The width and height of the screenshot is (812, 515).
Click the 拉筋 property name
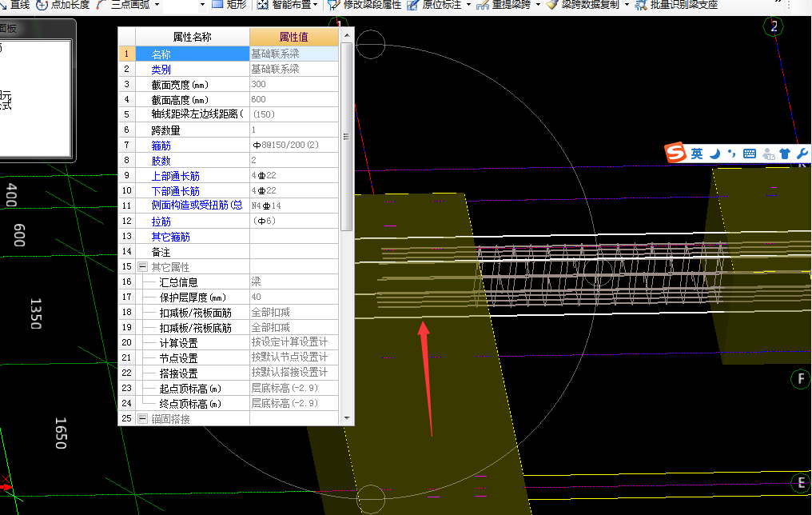pyautogui.click(x=161, y=222)
